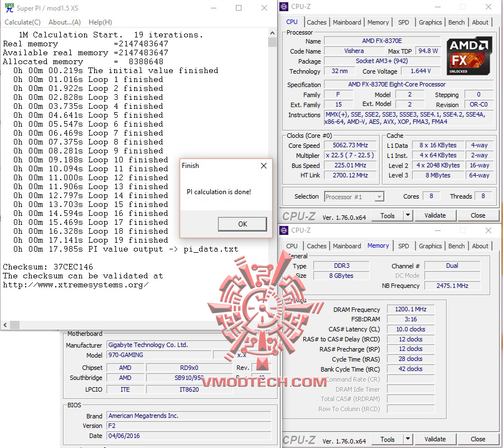
Task: Select Bench tab in lower CPU-Z window
Action: [456, 246]
